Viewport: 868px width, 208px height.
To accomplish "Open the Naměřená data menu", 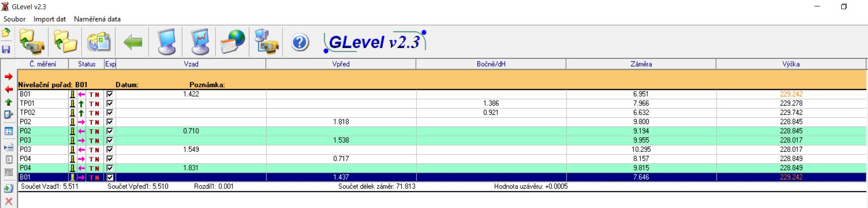I will coord(97,19).
